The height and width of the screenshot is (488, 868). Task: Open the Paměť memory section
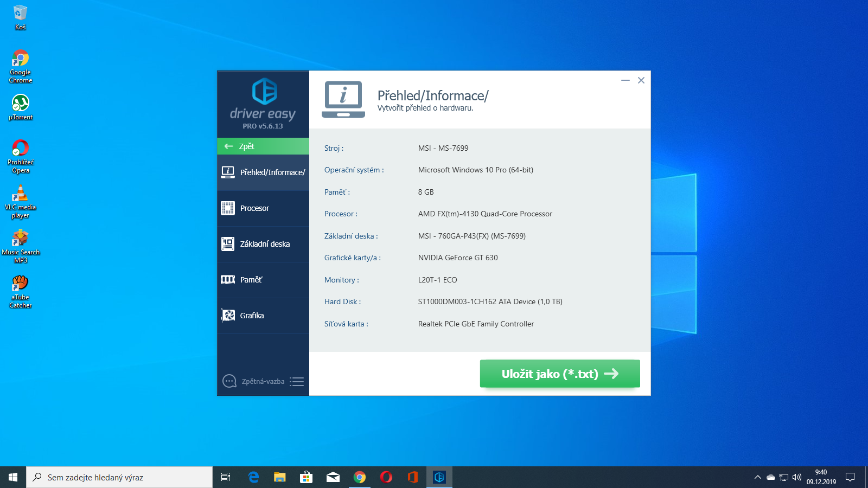tap(263, 280)
